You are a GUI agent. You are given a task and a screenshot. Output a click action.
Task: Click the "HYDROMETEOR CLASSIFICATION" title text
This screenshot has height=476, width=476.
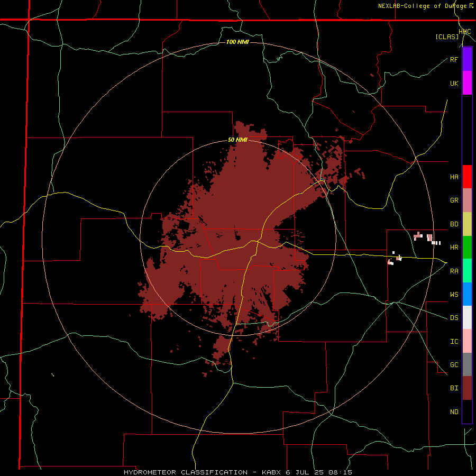point(186,472)
